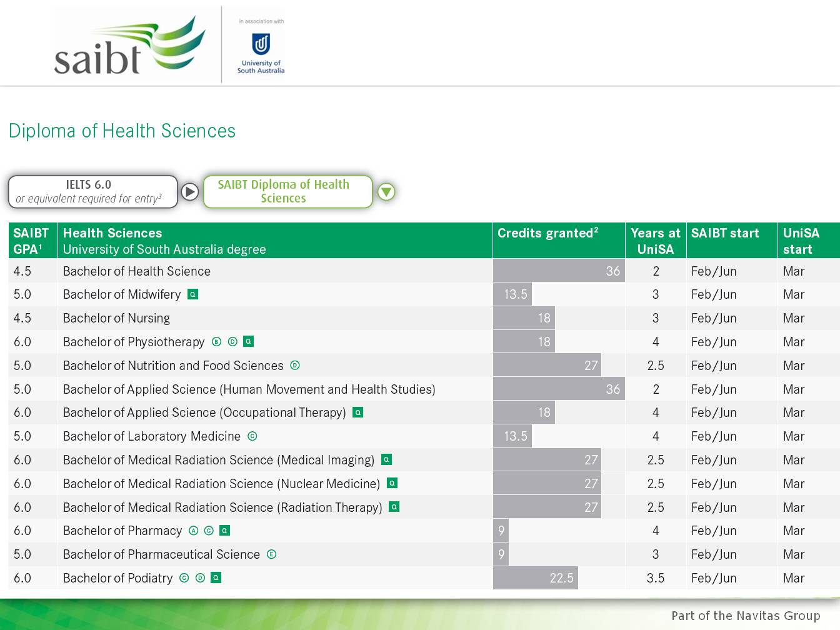The image size is (840, 630).
Task: Click the 13.5 credits bar for Midwifery
Action: [x=512, y=294]
